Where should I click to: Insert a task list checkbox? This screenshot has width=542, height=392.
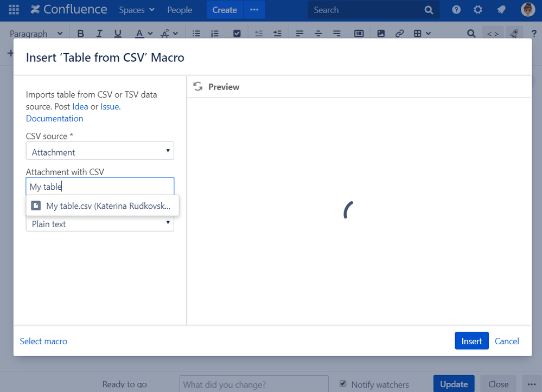click(x=237, y=34)
